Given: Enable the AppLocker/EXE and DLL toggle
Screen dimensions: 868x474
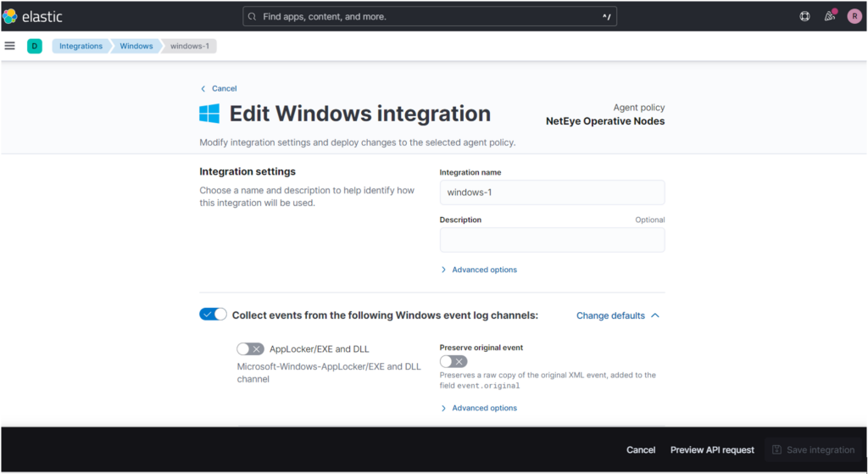Looking at the screenshot, I should point(250,349).
